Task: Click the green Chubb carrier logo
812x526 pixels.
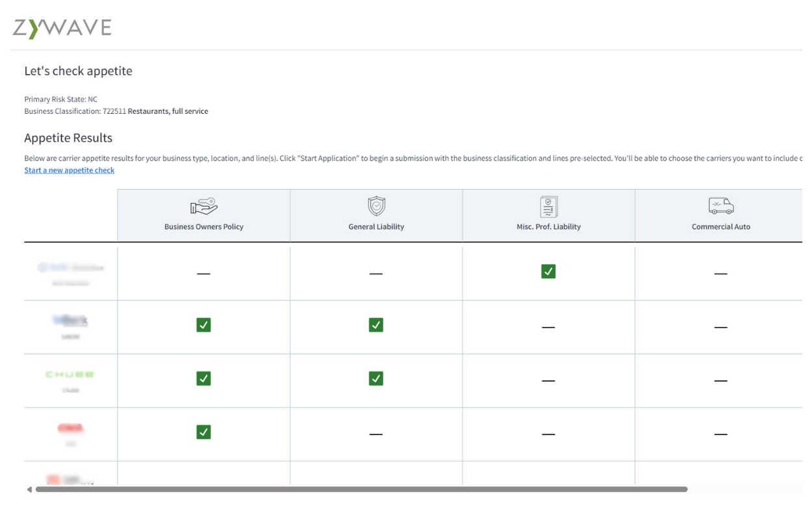Action: (70, 375)
